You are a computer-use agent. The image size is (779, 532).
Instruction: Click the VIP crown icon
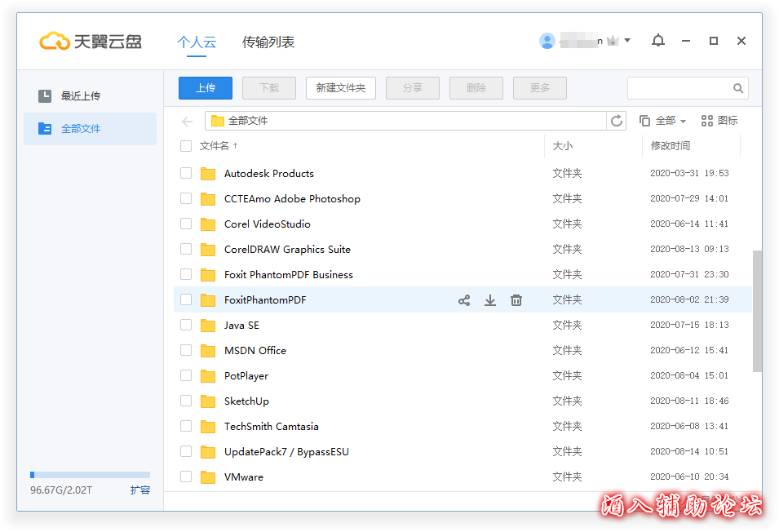click(x=613, y=41)
